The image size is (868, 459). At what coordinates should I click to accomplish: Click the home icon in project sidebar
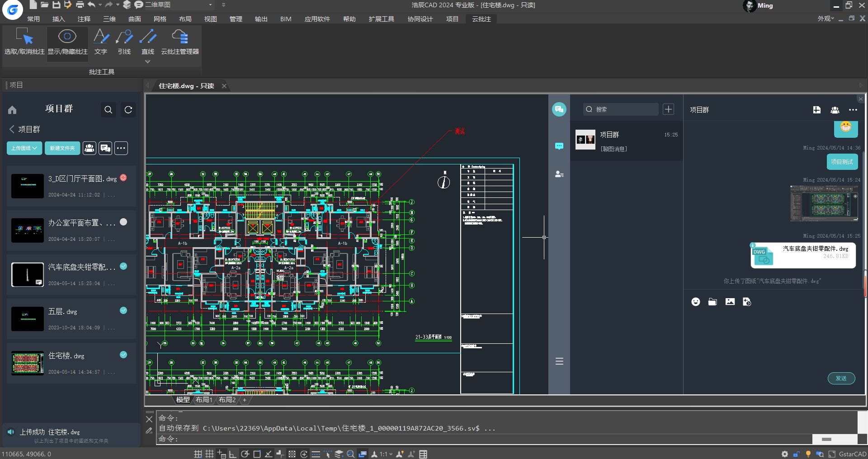click(x=12, y=110)
